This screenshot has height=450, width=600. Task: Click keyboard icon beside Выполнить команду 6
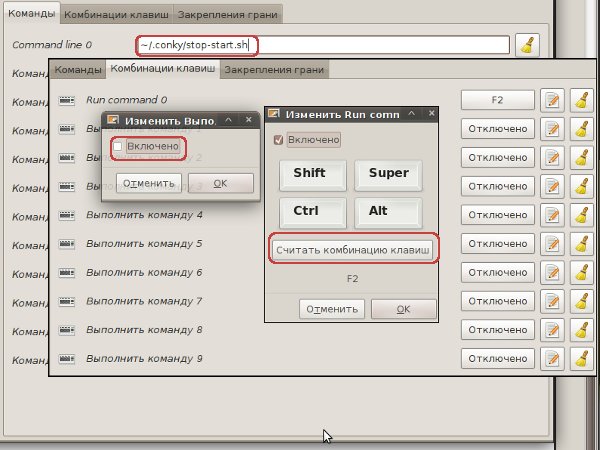[67, 272]
